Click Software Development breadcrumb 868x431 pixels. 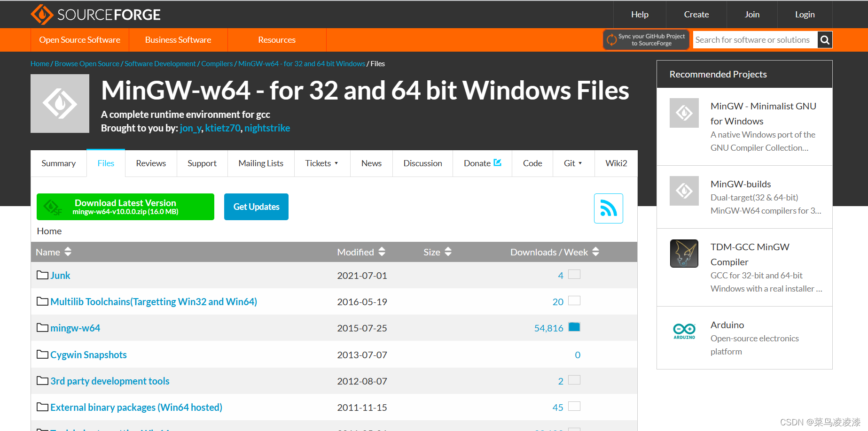[x=160, y=64]
